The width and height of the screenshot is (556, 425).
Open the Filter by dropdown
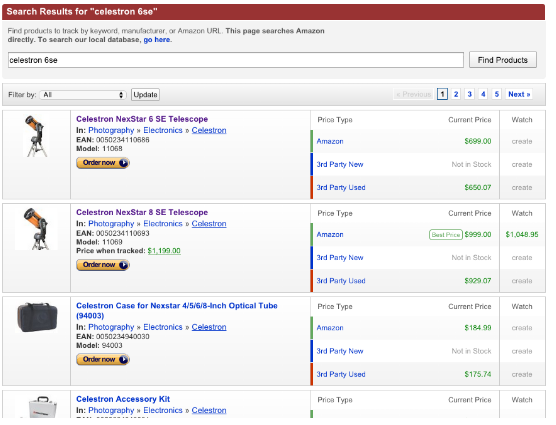pyautogui.click(x=83, y=95)
